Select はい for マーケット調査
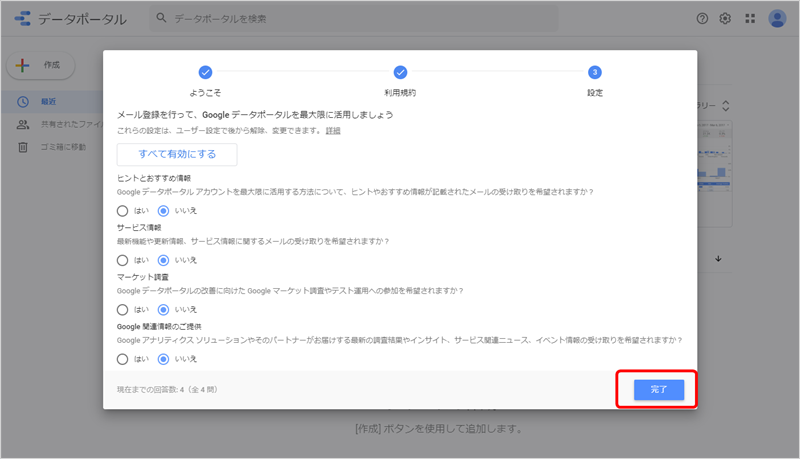The height and width of the screenshot is (459, 800). [122, 310]
